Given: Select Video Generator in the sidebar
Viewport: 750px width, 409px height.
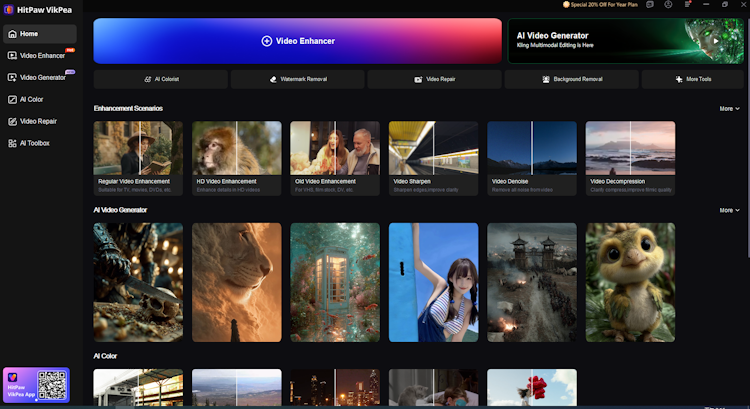Looking at the screenshot, I should [40, 77].
